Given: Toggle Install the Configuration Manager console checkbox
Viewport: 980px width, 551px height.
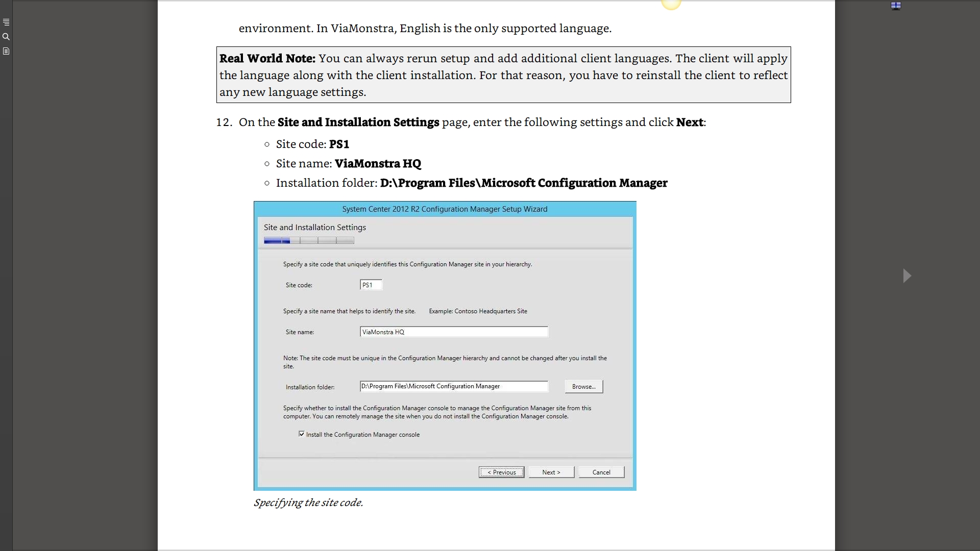Looking at the screenshot, I should coord(302,434).
